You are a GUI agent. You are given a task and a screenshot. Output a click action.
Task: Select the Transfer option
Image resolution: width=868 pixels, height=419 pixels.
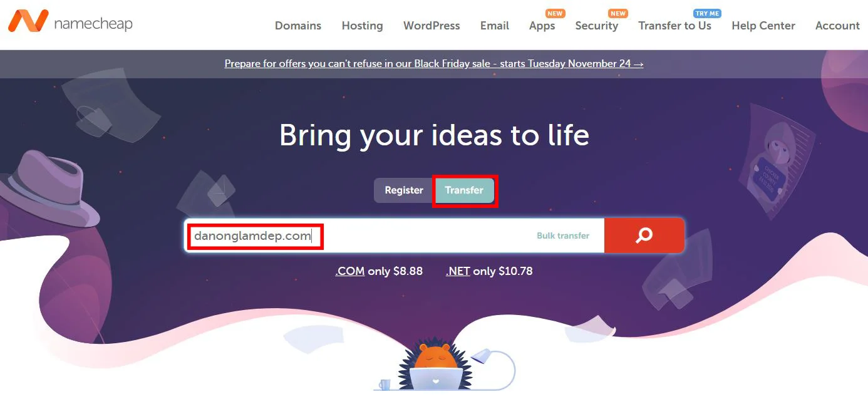pos(465,190)
